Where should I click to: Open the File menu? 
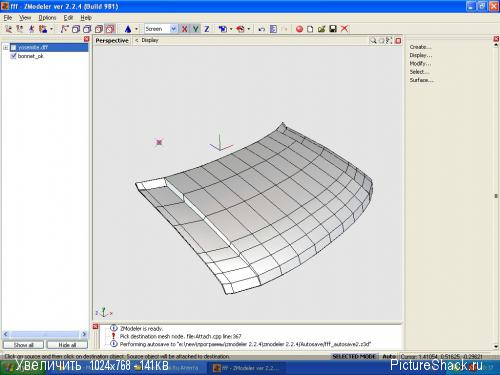8,18
